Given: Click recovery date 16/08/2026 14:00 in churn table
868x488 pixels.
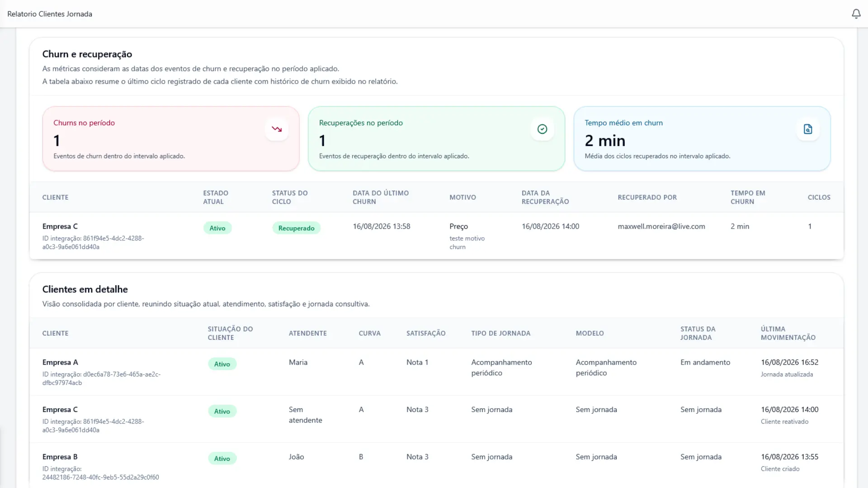Looking at the screenshot, I should point(550,226).
